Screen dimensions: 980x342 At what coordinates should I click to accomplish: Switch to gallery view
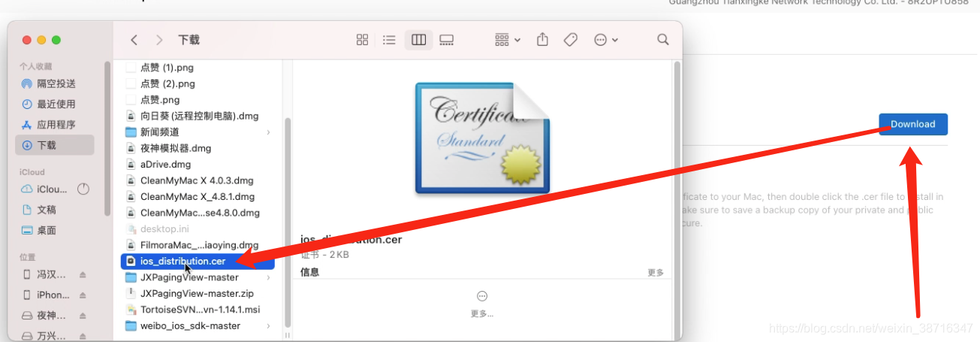447,40
